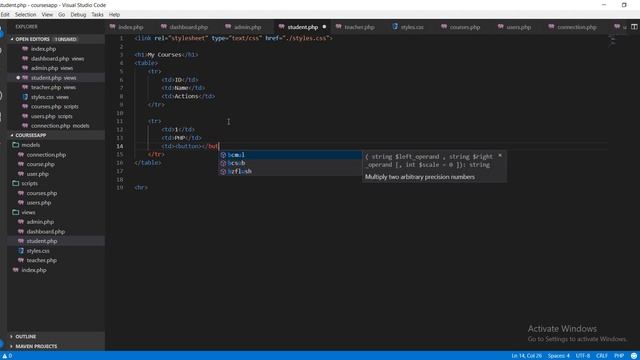Open connection.php models in Open Editors

tap(60, 126)
